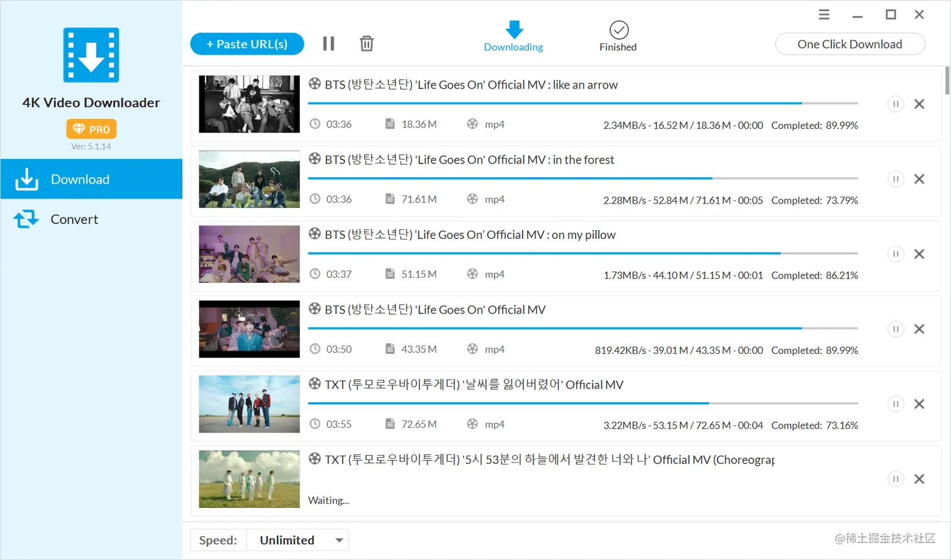Click the One Click Download button

pos(850,44)
